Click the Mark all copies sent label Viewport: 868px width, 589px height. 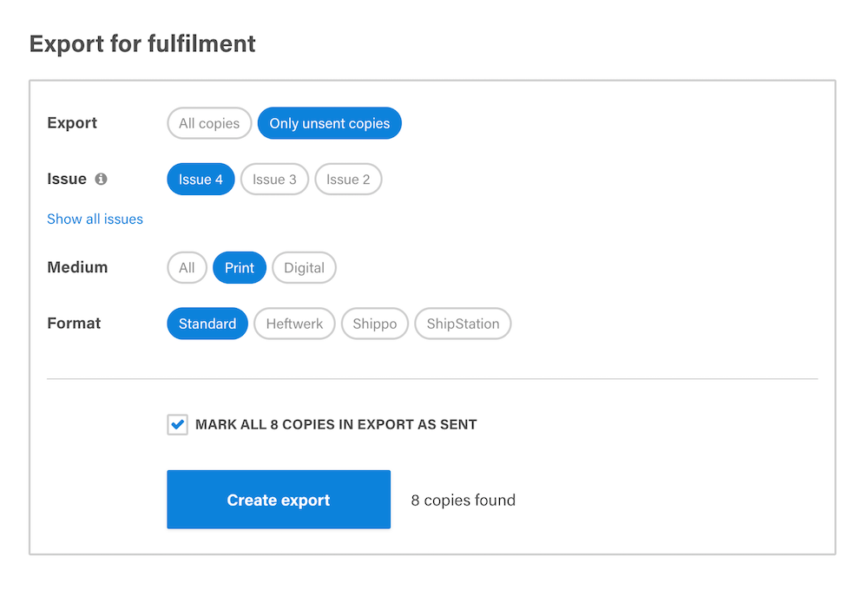336,425
